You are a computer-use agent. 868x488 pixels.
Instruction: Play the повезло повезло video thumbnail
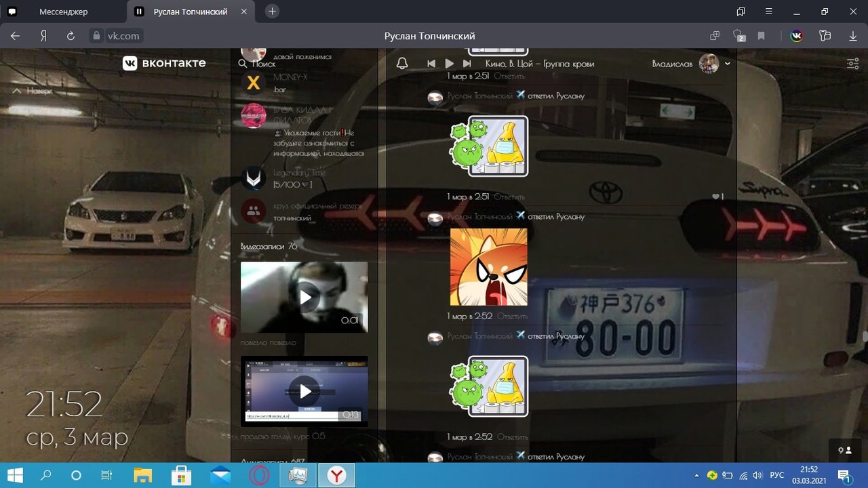[x=304, y=297]
